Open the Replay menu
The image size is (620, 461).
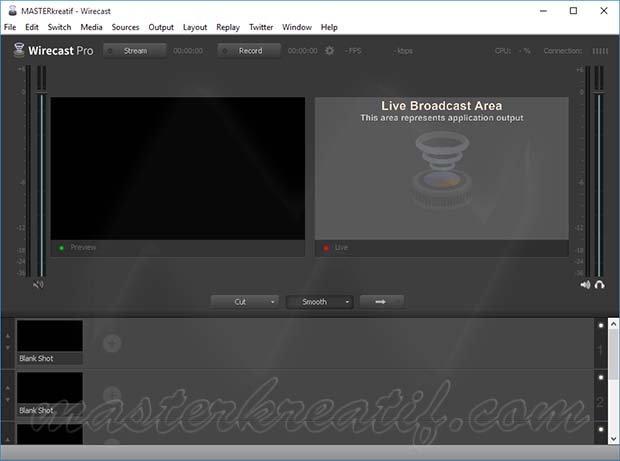(228, 27)
